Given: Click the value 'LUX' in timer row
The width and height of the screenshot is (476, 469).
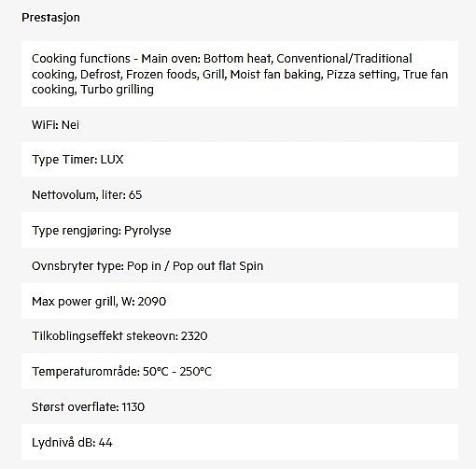Looking at the screenshot, I should point(112,160).
